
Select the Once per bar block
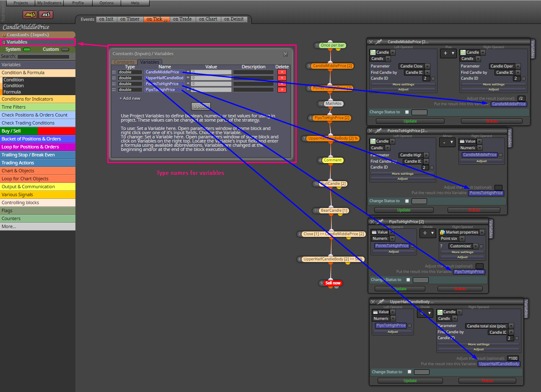pos(332,45)
